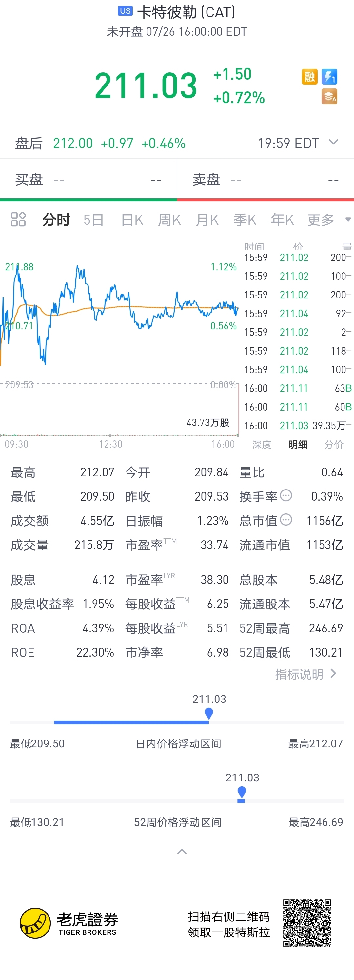The height and width of the screenshot is (980, 354).
Task: Switch to the 季K chart tab
Action: pyautogui.click(x=245, y=220)
